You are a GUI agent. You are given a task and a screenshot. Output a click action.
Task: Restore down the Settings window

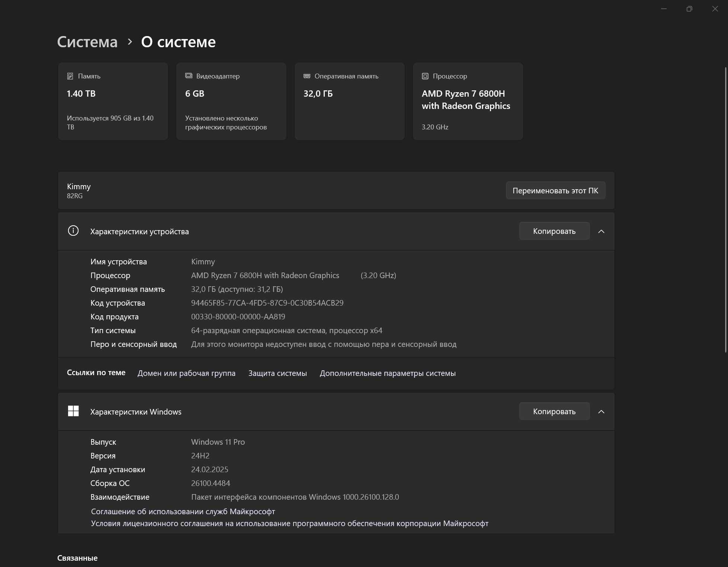click(689, 9)
